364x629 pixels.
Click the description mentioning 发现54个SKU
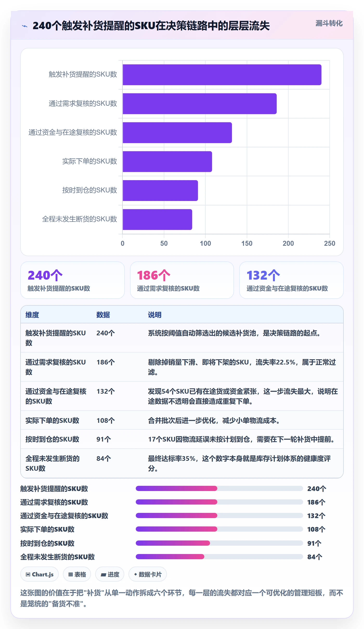click(243, 396)
